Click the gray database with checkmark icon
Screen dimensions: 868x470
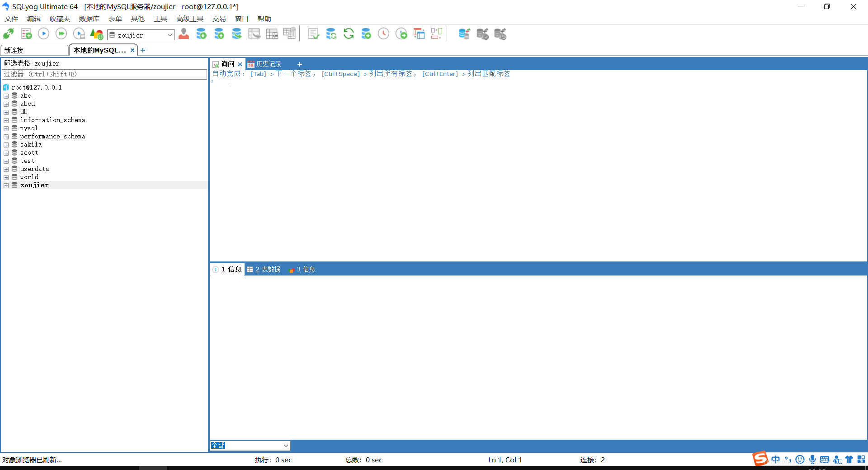(x=483, y=34)
